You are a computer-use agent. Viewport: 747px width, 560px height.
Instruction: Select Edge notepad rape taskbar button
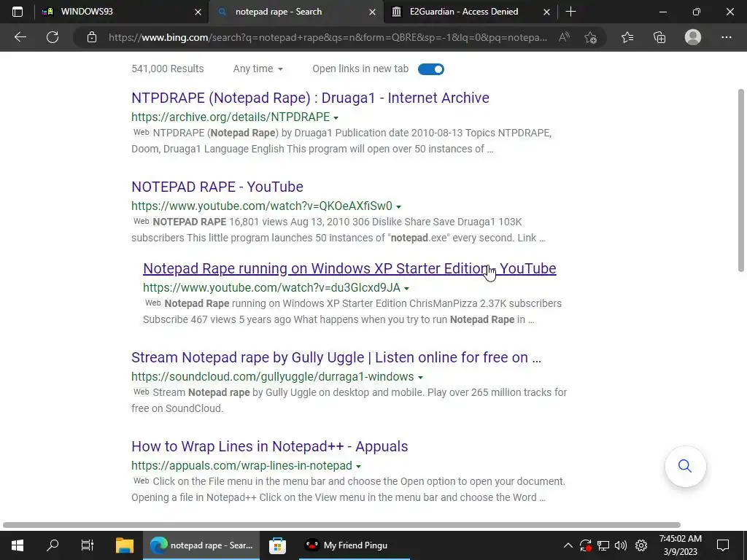(201, 545)
